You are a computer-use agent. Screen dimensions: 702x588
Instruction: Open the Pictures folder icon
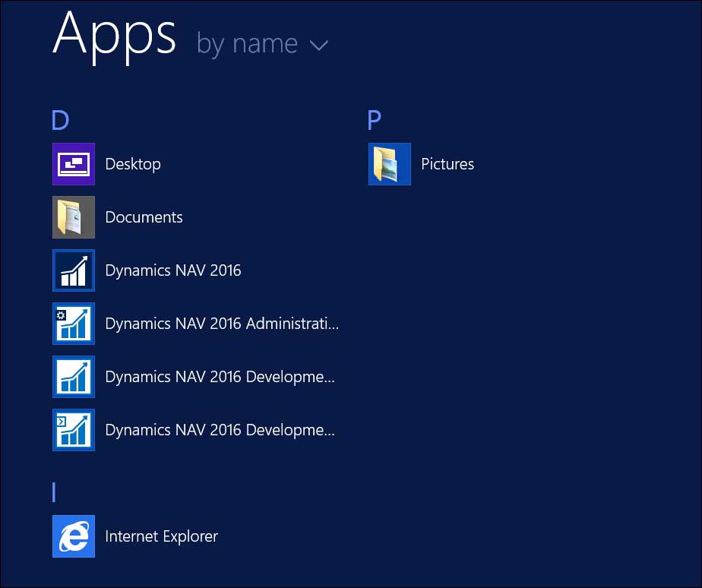click(x=389, y=163)
